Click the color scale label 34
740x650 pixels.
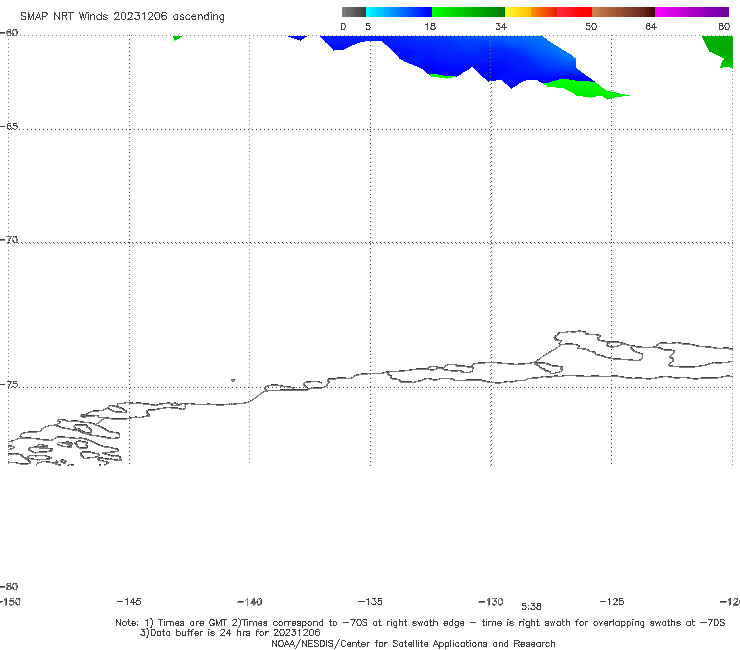pos(501,26)
